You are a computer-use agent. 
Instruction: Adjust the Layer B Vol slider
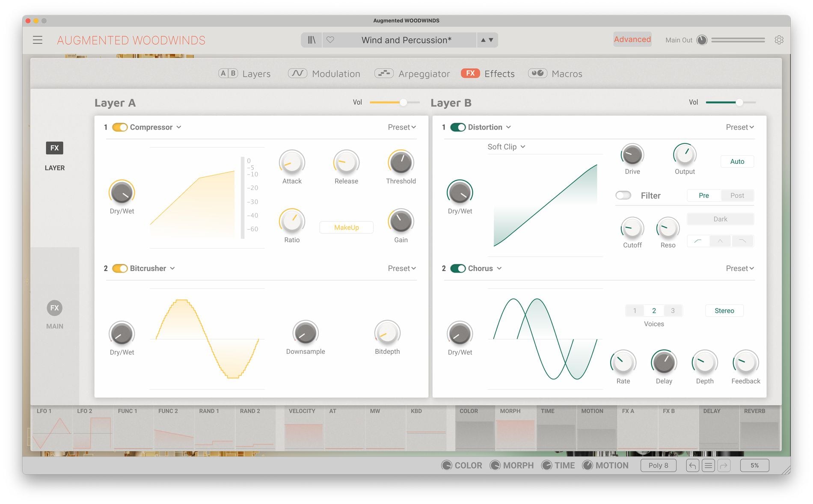pyautogui.click(x=731, y=102)
